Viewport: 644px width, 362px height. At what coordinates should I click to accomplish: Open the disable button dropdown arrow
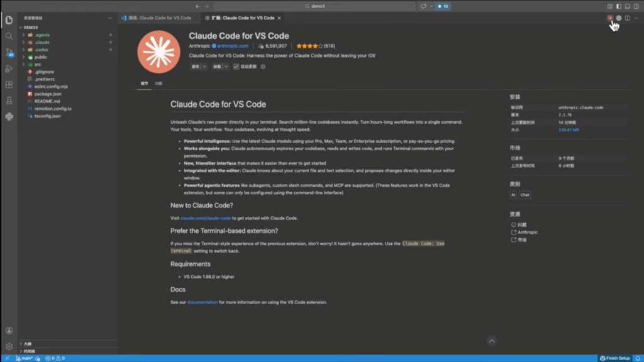[x=204, y=67]
